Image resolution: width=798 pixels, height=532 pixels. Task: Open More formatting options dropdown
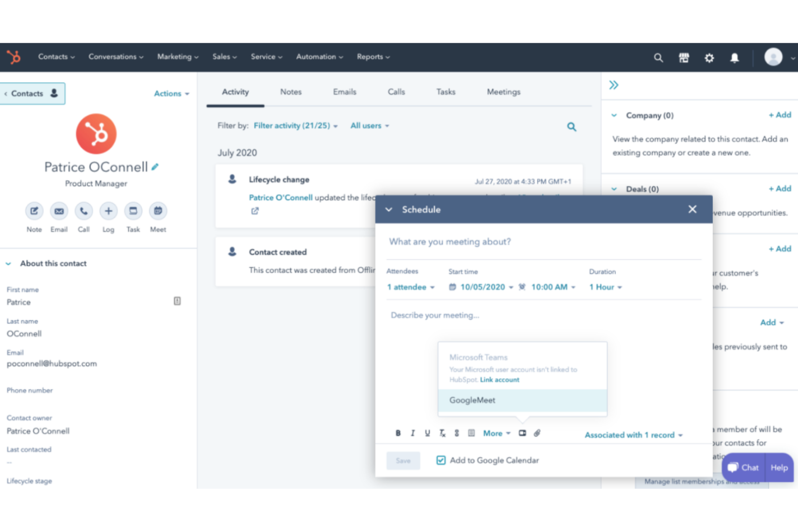point(497,433)
